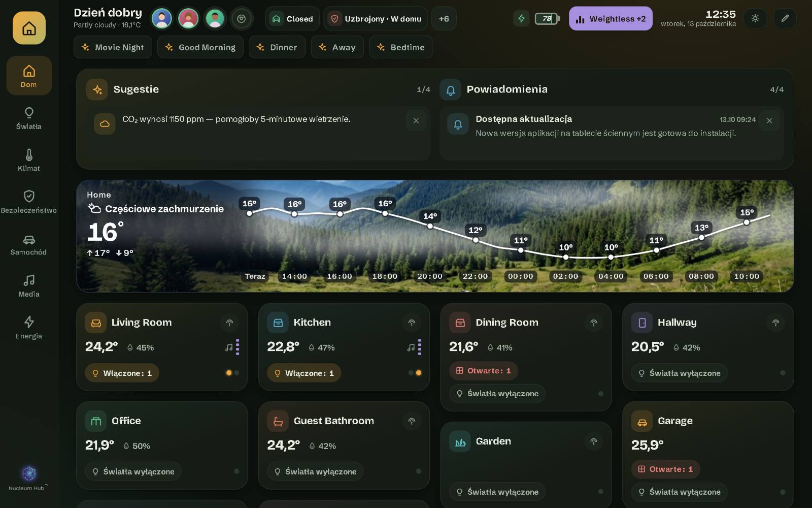Click the first person avatar
The image size is (812, 508).
click(x=162, y=19)
